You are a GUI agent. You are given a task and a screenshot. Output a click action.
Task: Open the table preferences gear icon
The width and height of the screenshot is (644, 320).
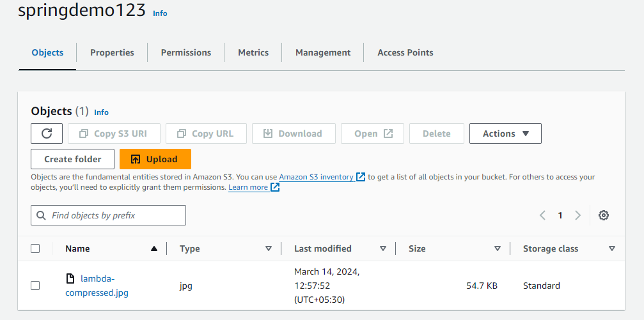(x=603, y=215)
